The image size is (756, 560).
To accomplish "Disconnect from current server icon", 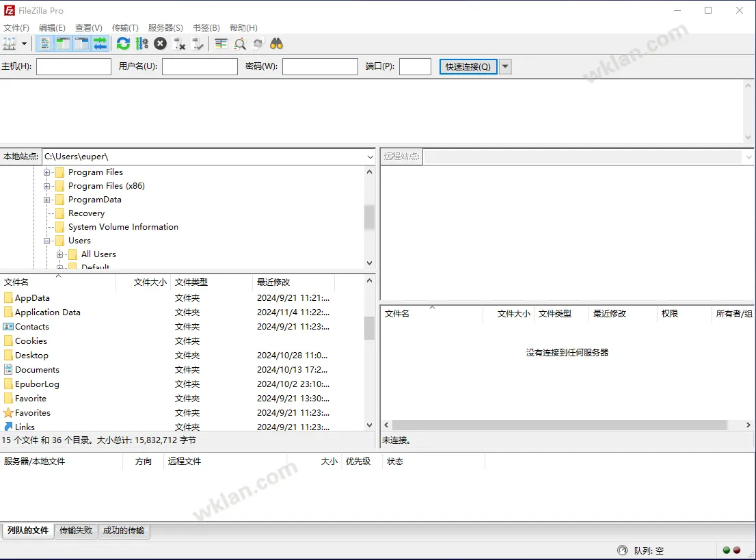I will pyautogui.click(x=179, y=44).
